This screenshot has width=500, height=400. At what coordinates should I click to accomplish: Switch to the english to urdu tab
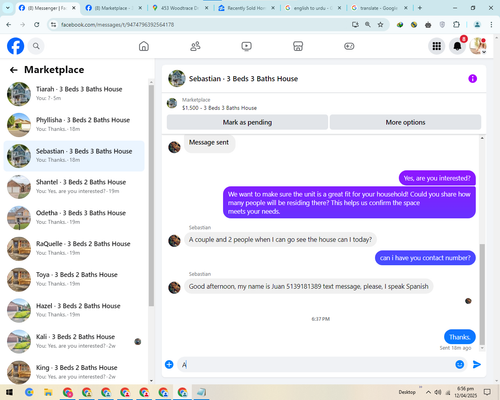tap(313, 8)
